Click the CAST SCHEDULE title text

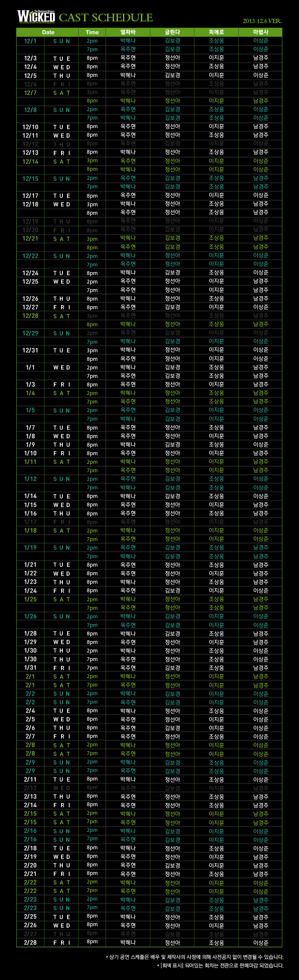(106, 18)
